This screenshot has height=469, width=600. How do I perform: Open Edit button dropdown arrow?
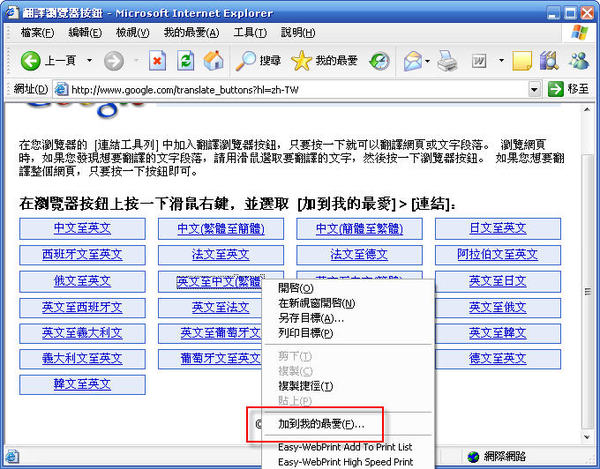coord(501,60)
